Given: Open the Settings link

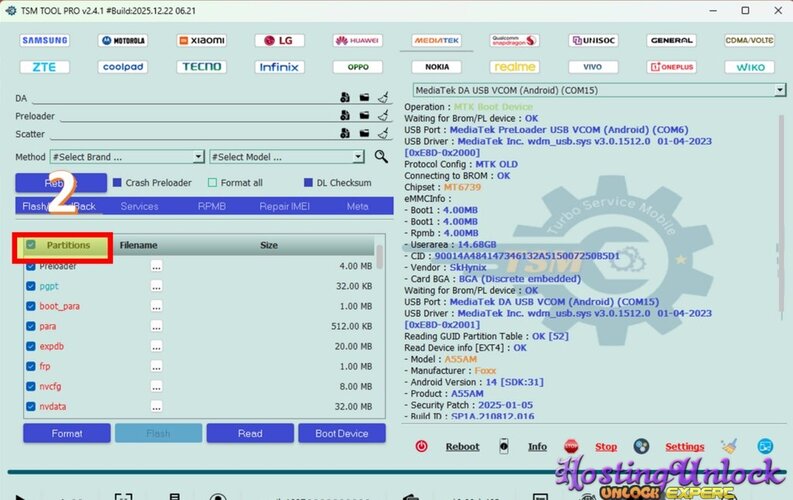Looking at the screenshot, I should [x=685, y=446].
